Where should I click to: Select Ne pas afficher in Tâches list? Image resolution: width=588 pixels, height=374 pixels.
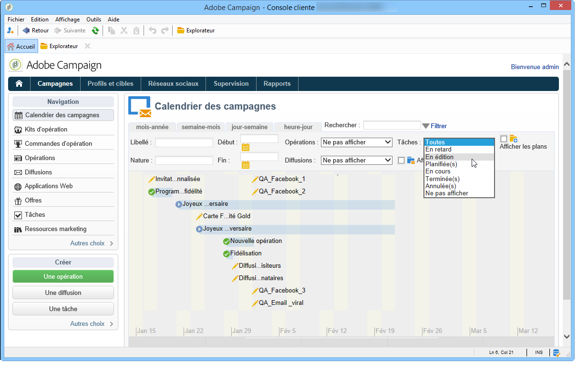coord(459,193)
